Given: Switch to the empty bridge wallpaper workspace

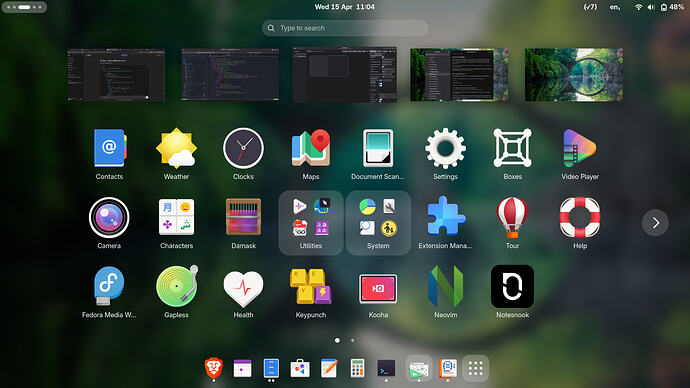Looking at the screenshot, I should point(574,75).
